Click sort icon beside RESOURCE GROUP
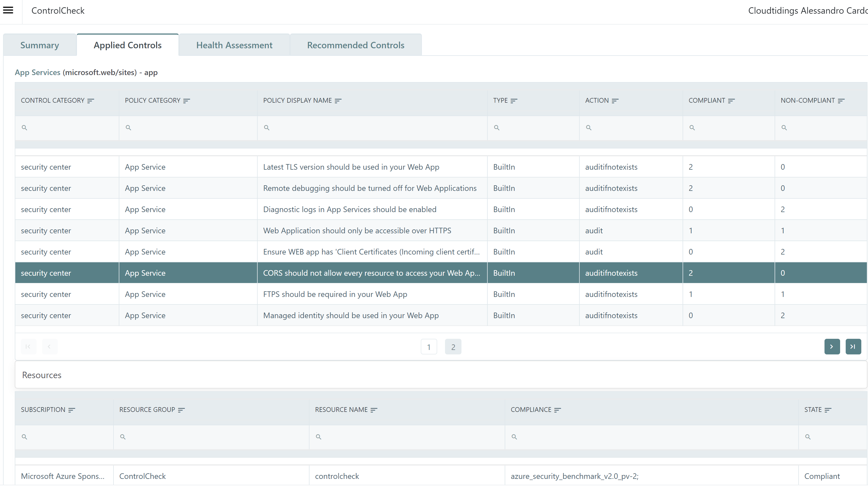 (181, 410)
